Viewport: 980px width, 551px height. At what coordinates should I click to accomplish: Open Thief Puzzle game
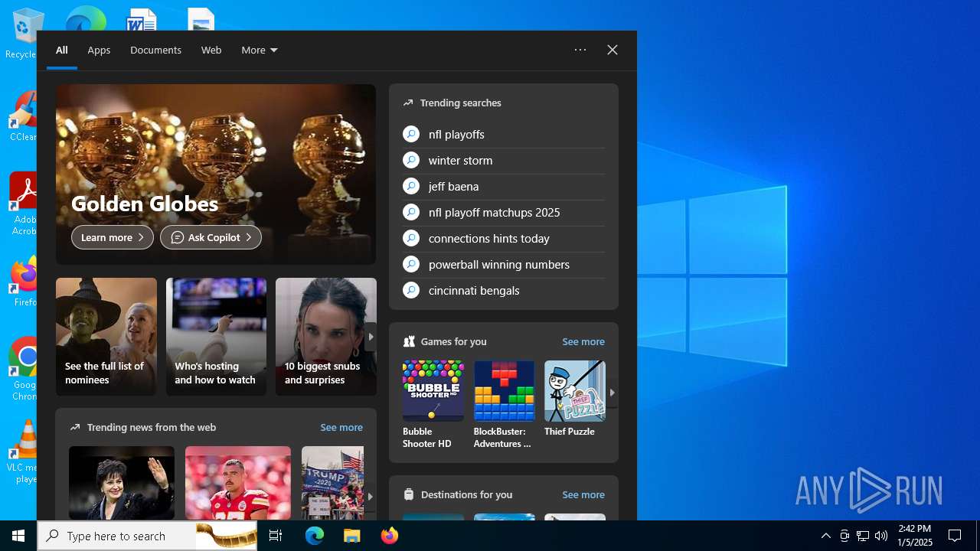[575, 399]
